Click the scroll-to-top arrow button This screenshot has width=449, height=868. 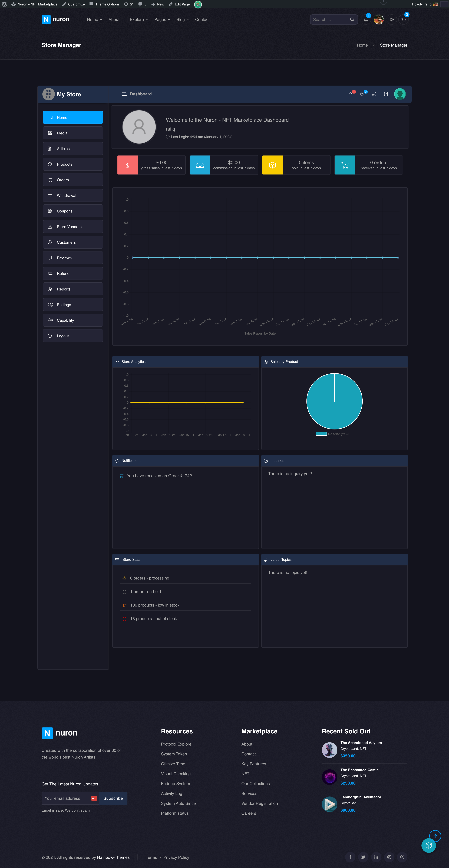click(435, 836)
